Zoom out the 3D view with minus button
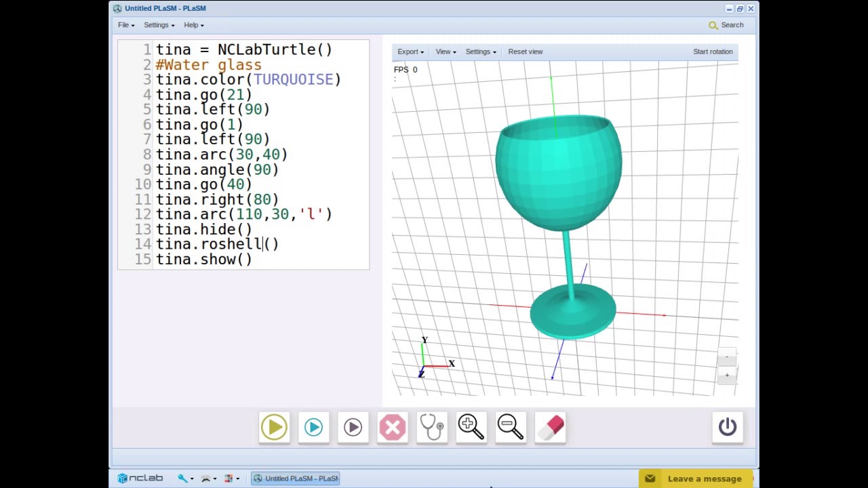 click(727, 357)
